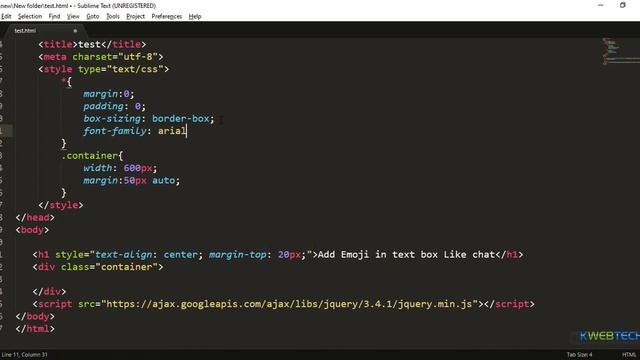Open the Selection menu
This screenshot has height=360, width=640.
point(30,16)
